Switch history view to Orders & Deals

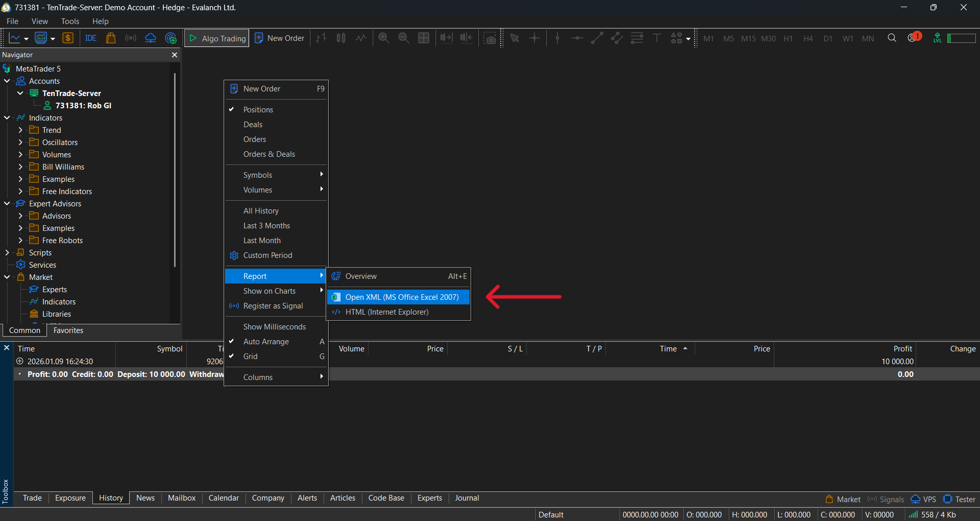tap(276, 154)
